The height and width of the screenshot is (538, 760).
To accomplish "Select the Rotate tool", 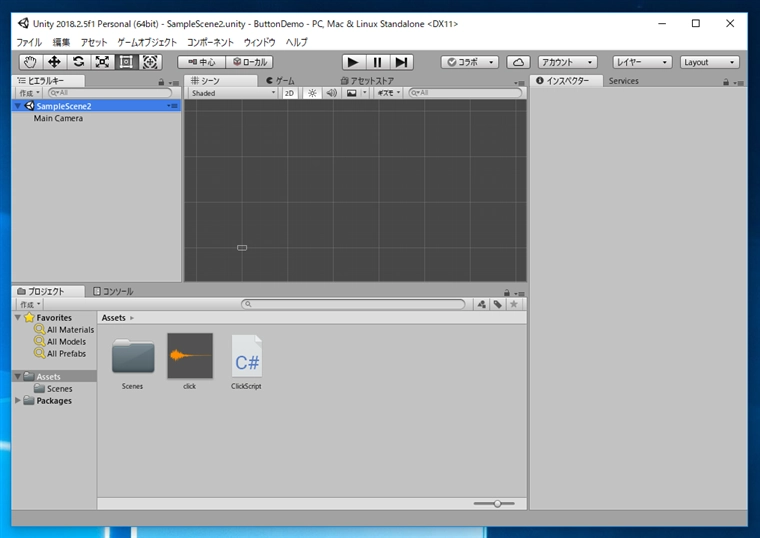I will click(x=78, y=62).
